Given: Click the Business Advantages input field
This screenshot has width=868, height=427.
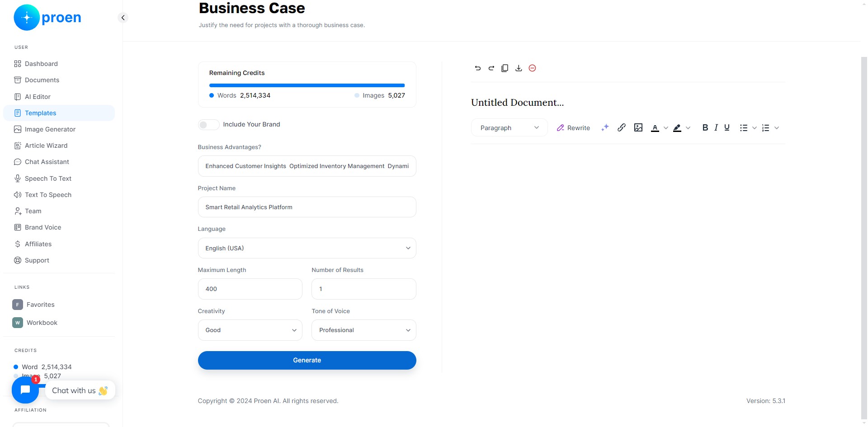Looking at the screenshot, I should tap(307, 166).
